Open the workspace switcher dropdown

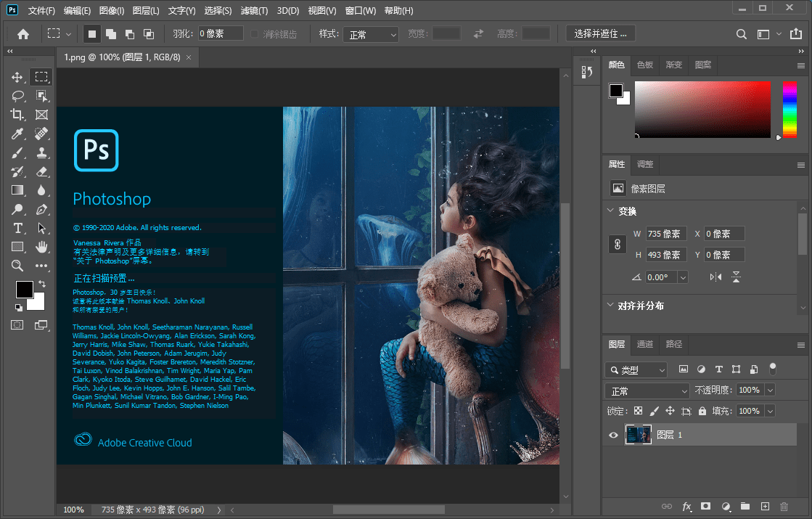coord(768,34)
